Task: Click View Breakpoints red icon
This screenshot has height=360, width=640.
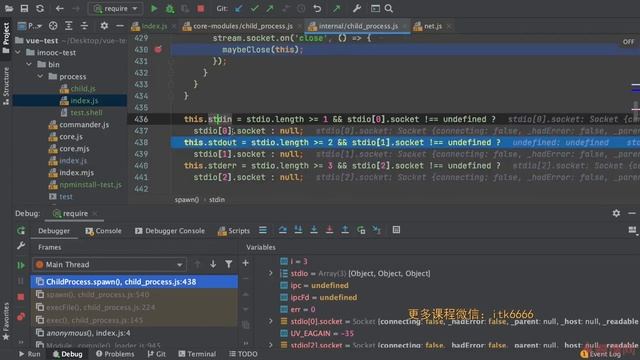Action: 21,317
